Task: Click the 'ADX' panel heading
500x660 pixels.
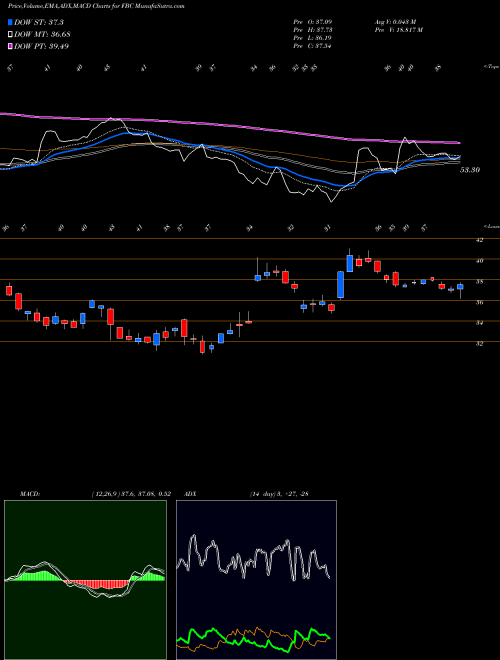Action: tap(190, 494)
